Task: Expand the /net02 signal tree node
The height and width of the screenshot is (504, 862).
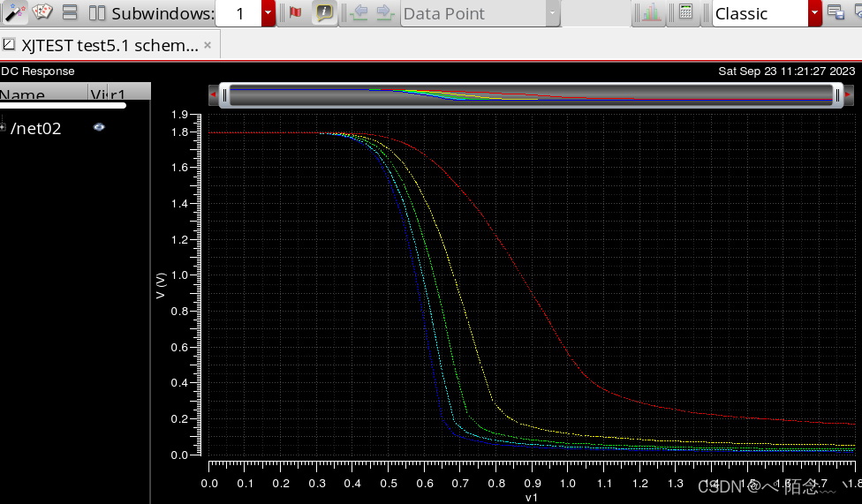Action: (3, 127)
